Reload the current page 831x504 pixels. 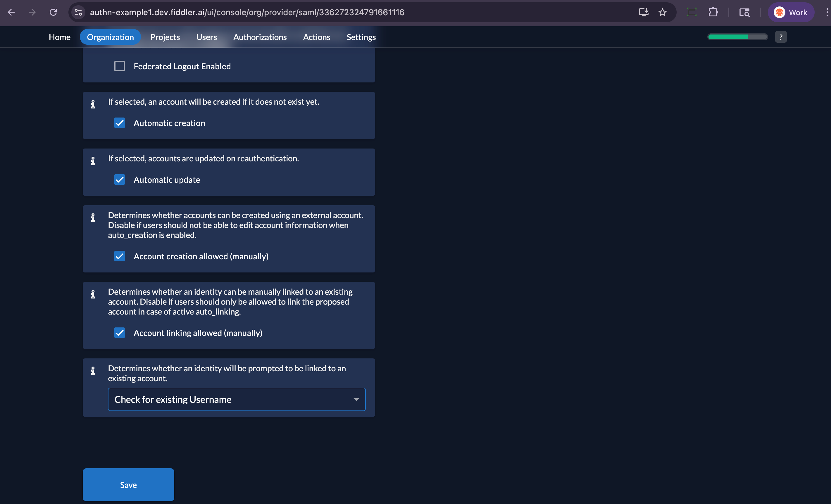pyautogui.click(x=53, y=12)
